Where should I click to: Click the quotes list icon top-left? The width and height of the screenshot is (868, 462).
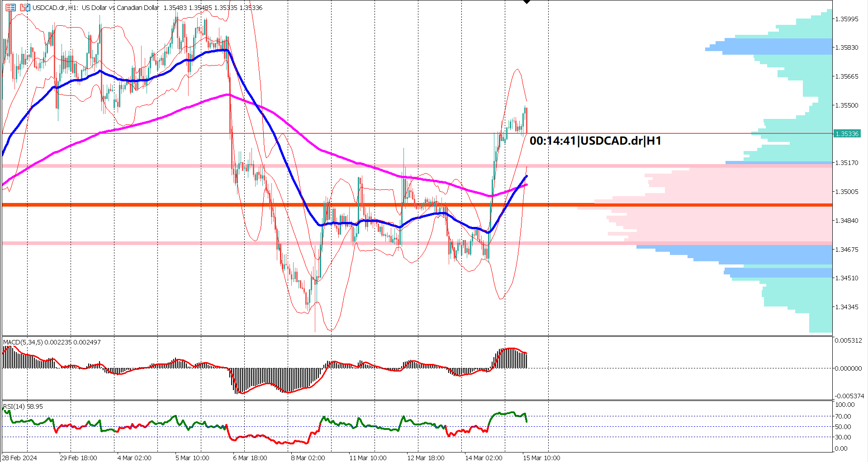(10, 7)
